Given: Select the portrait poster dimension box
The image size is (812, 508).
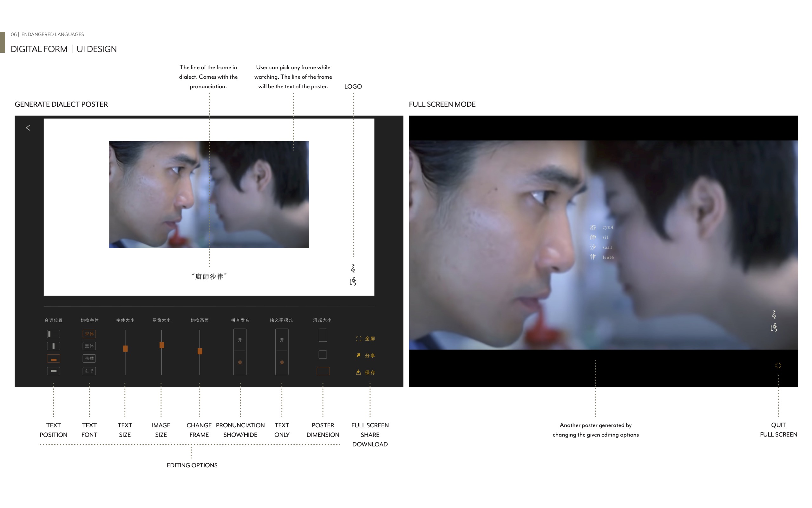Looking at the screenshot, I should tap(323, 335).
